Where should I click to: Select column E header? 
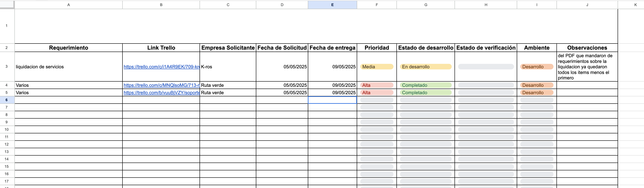pos(332,5)
